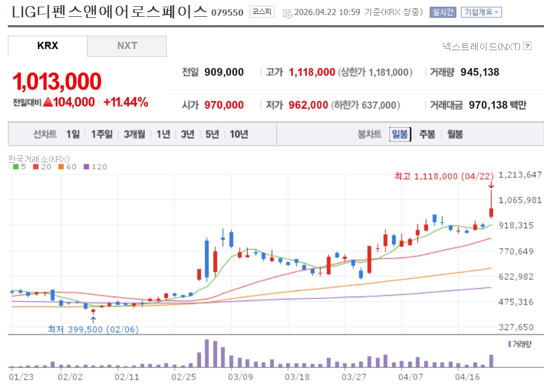
Task: Click the 저가 value 962,000
Action: pyautogui.click(x=308, y=105)
